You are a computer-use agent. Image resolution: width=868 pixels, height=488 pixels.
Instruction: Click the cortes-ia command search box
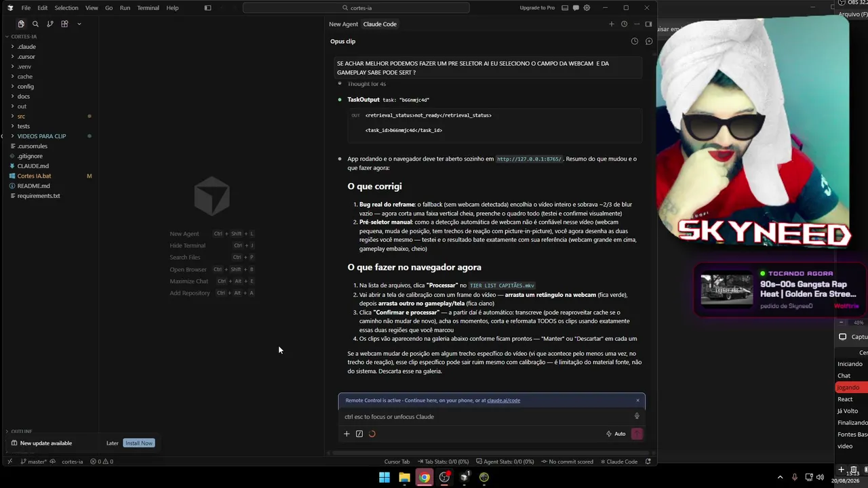pos(356,8)
